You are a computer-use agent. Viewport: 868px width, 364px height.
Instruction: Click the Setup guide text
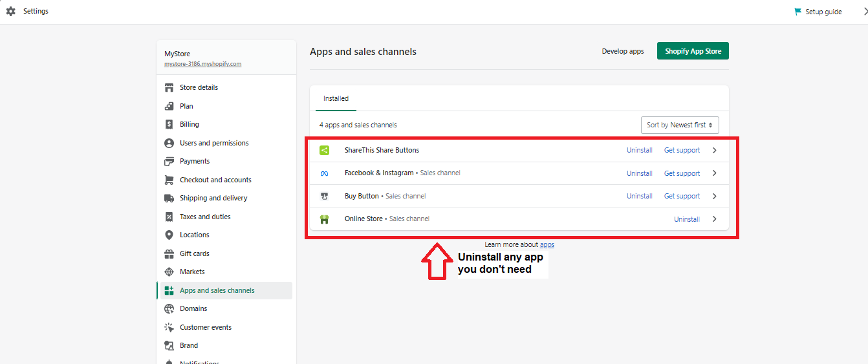(823, 12)
